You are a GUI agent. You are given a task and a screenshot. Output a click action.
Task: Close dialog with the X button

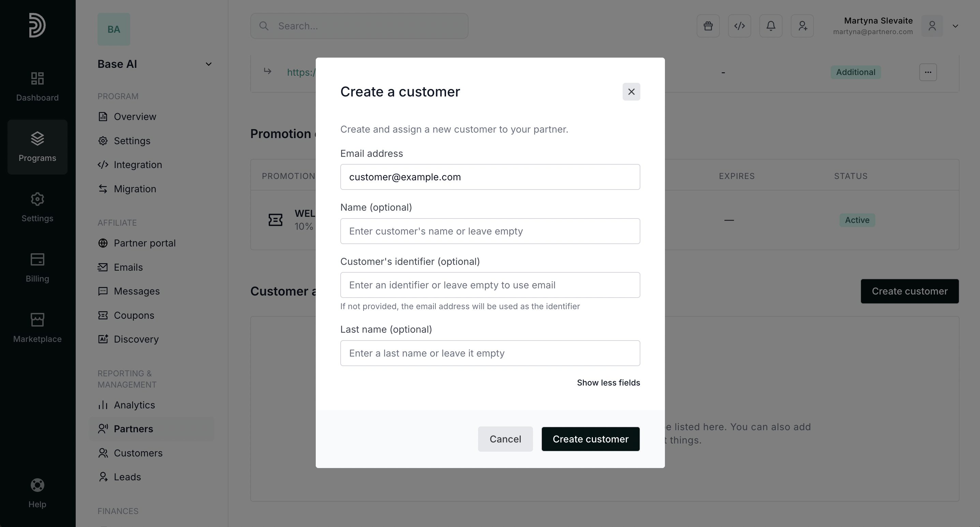(x=631, y=92)
